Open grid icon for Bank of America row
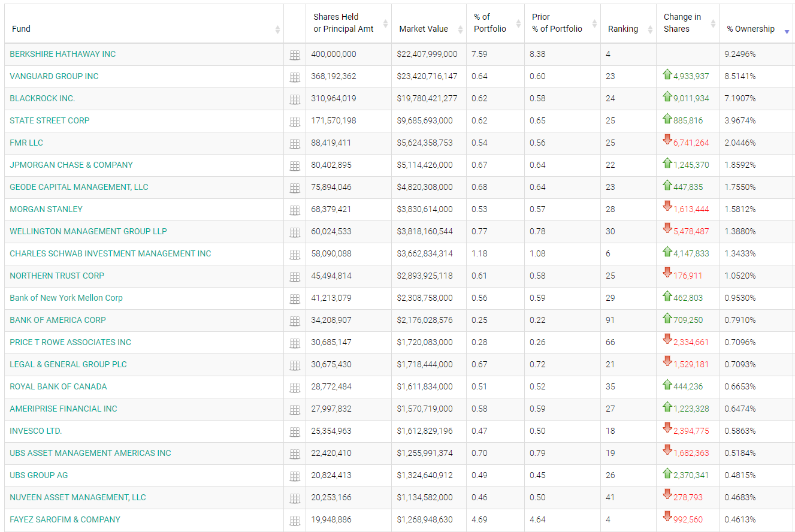Screen dimensions: 795x532 [x=295, y=321]
